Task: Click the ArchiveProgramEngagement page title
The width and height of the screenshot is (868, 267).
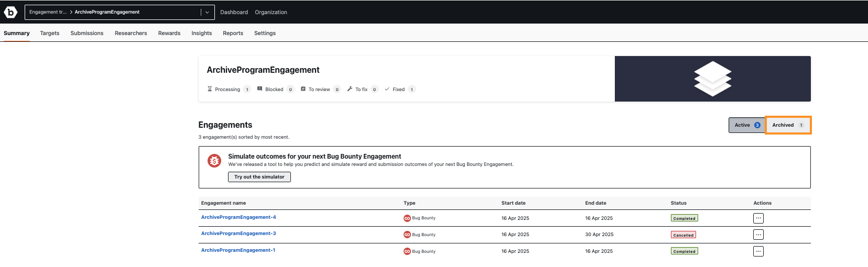Action: (x=263, y=70)
